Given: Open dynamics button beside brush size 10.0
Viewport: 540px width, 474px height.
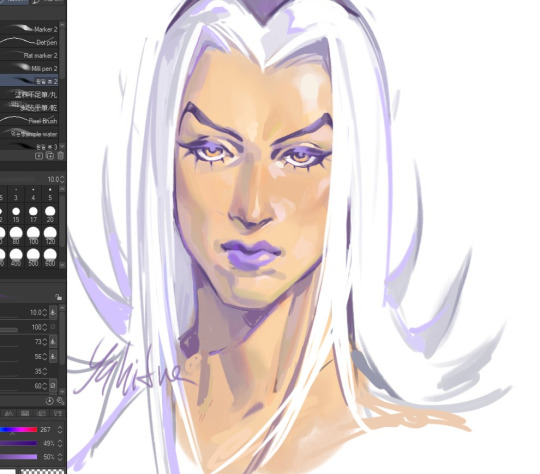Looking at the screenshot, I should coord(53,312).
